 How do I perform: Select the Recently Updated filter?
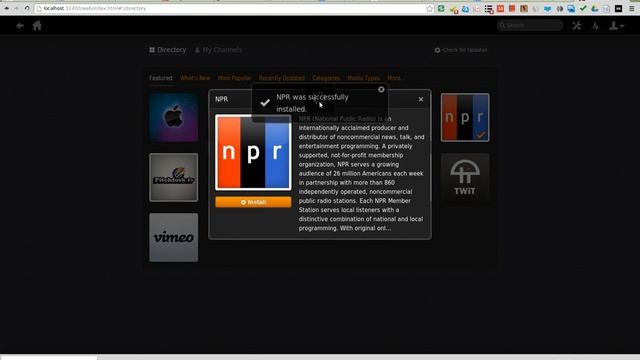pyautogui.click(x=282, y=78)
